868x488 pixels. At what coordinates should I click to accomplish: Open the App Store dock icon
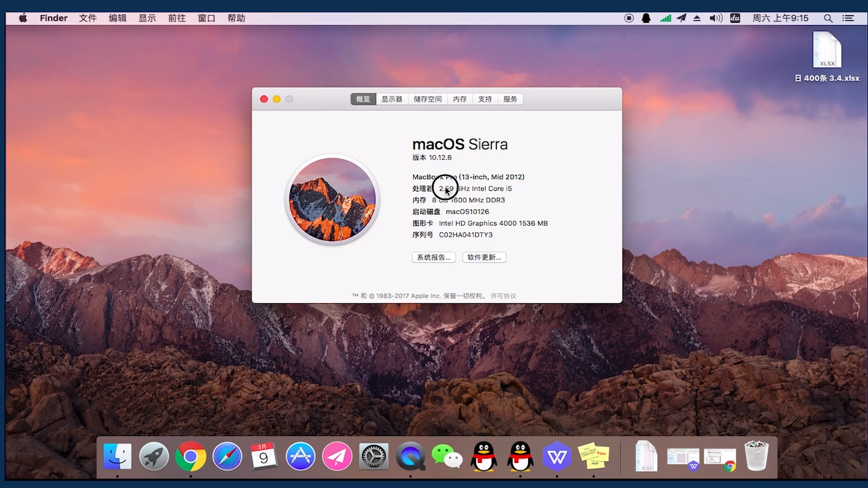301,457
